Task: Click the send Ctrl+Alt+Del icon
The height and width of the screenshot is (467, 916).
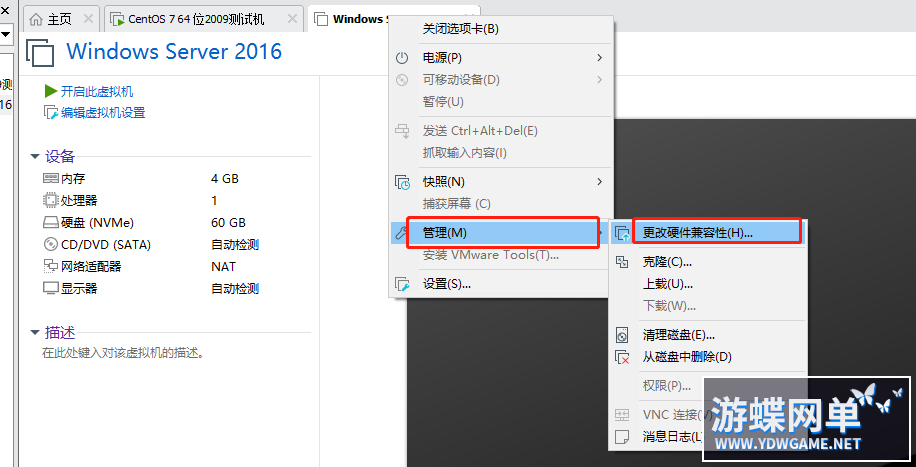Action: [x=402, y=130]
